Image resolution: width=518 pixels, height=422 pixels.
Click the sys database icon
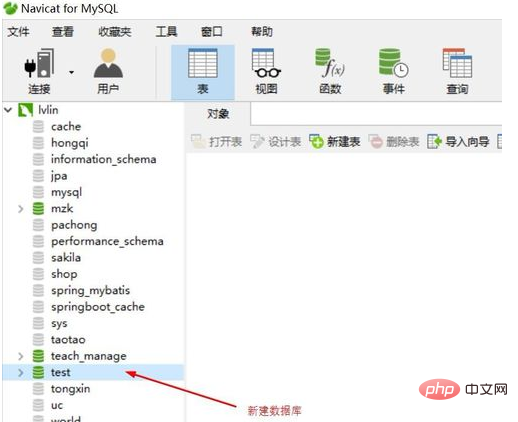tap(38, 323)
